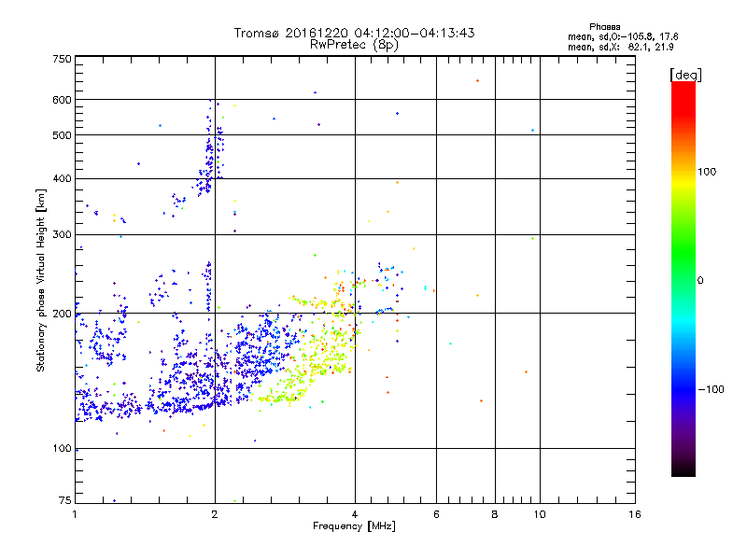Click the 'Frequency [MHz]' axis label
Viewport: 747px width, 560px height.
tap(354, 526)
